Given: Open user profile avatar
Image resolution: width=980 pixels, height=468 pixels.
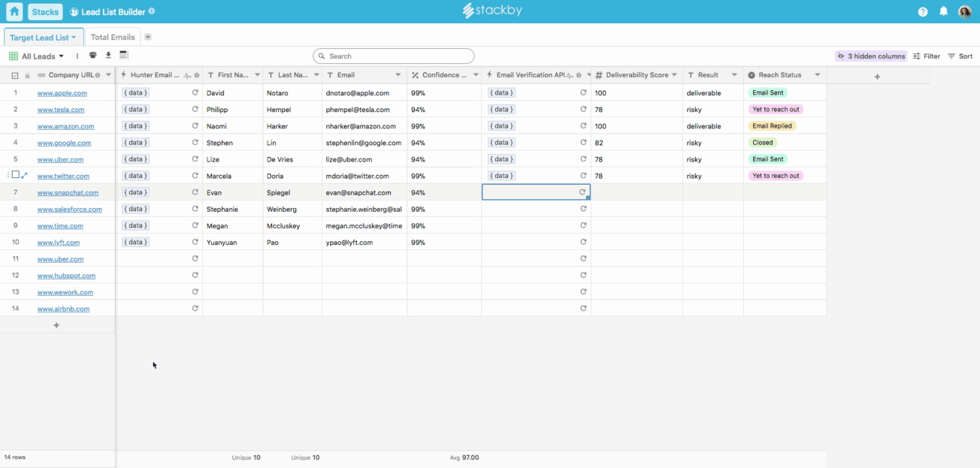Looking at the screenshot, I should coord(965,12).
